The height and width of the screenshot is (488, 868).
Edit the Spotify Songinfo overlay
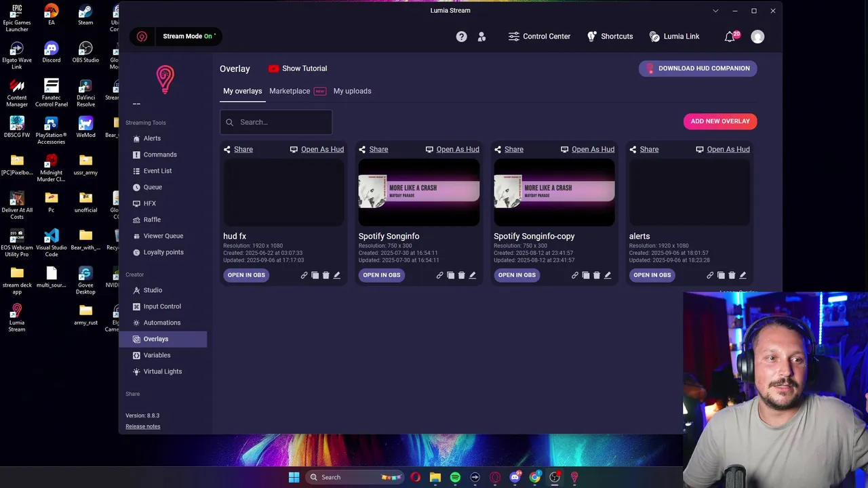[473, 275]
